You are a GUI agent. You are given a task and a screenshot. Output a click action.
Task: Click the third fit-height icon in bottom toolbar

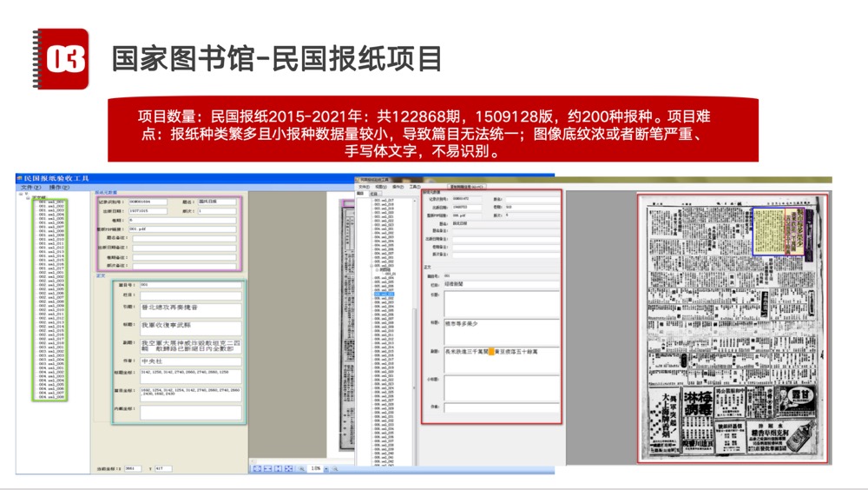(x=279, y=468)
